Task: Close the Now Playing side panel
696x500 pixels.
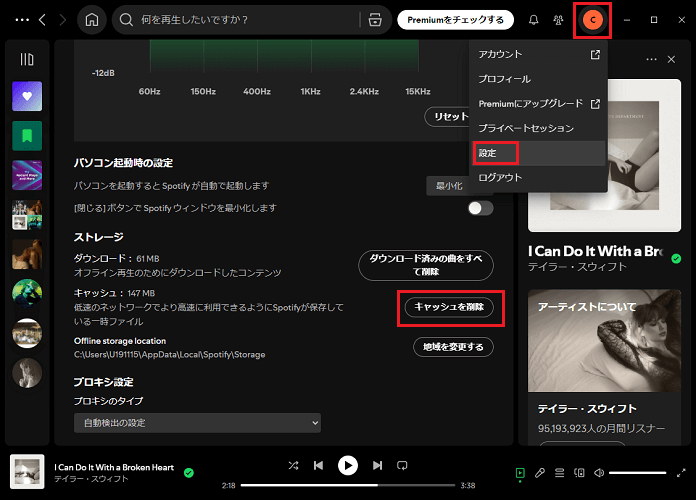Action: [671, 60]
